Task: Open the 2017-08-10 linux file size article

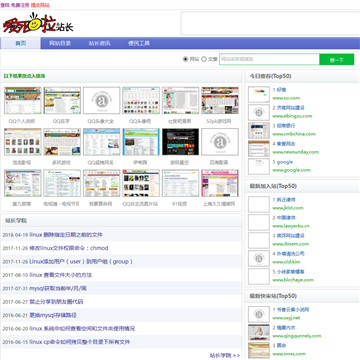Action: tap(60, 275)
